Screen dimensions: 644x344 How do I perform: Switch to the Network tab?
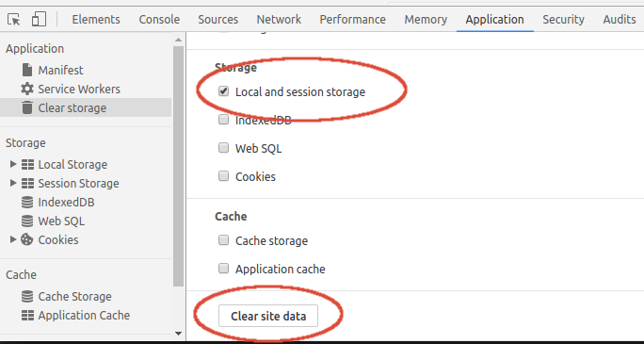(279, 19)
